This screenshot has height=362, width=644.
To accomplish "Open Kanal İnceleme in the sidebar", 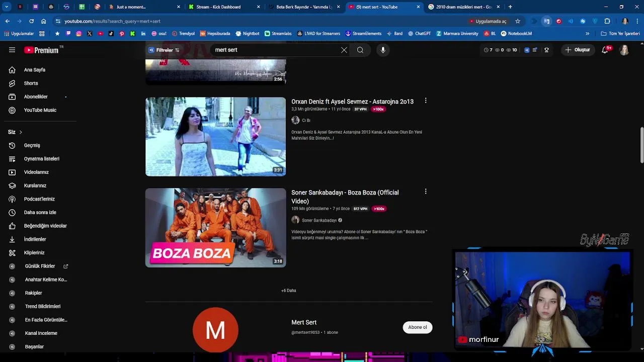I will 41,333.
